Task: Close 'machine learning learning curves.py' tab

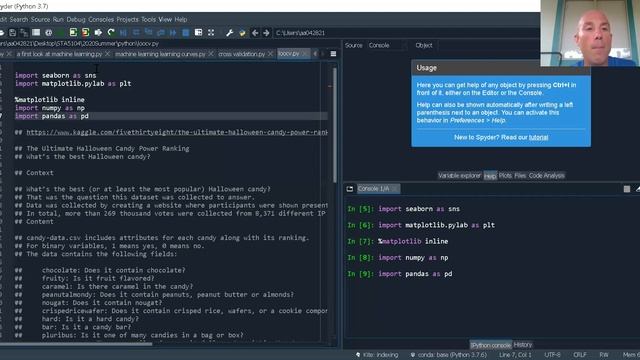Action: coord(211,54)
